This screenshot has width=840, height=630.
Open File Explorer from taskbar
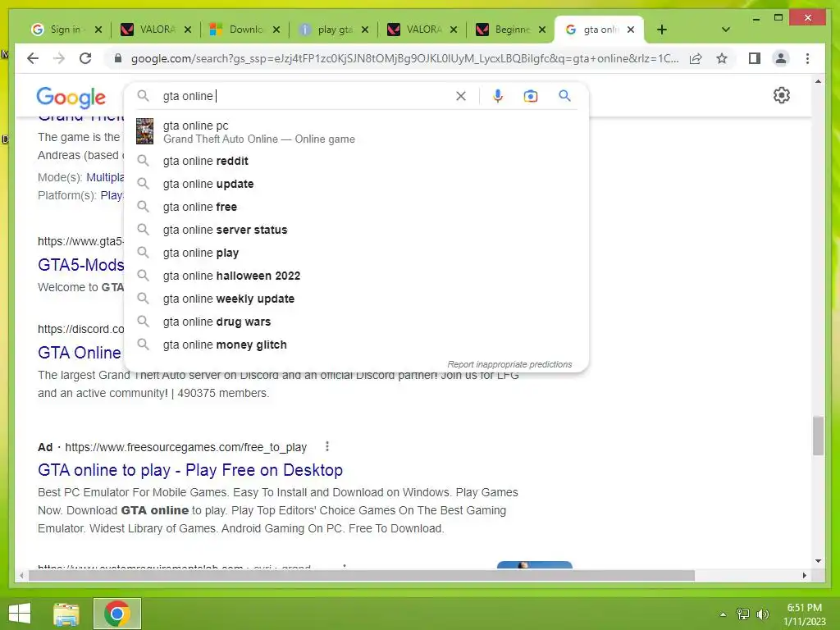[66, 614]
